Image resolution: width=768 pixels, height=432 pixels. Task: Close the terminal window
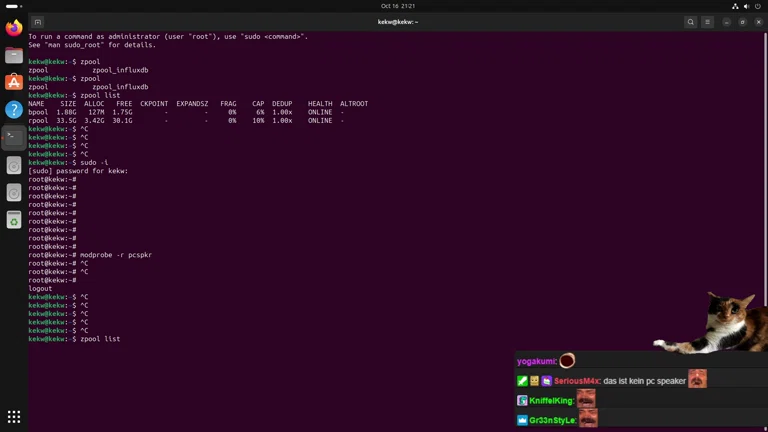(x=759, y=22)
